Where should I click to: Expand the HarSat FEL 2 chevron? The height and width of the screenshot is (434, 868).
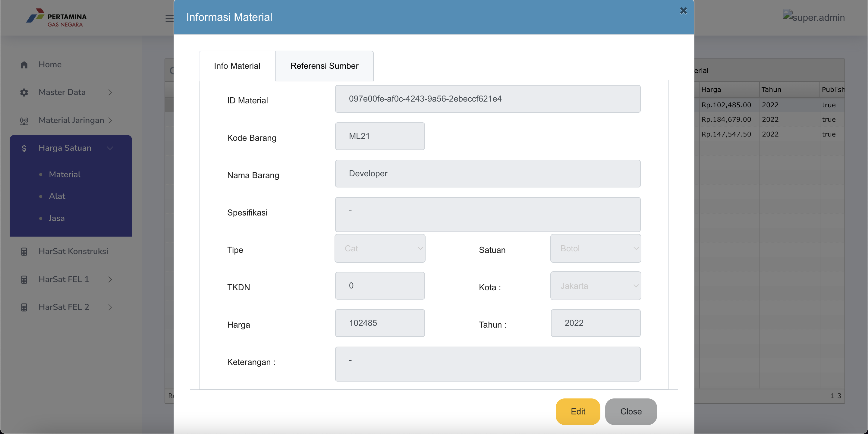110,307
